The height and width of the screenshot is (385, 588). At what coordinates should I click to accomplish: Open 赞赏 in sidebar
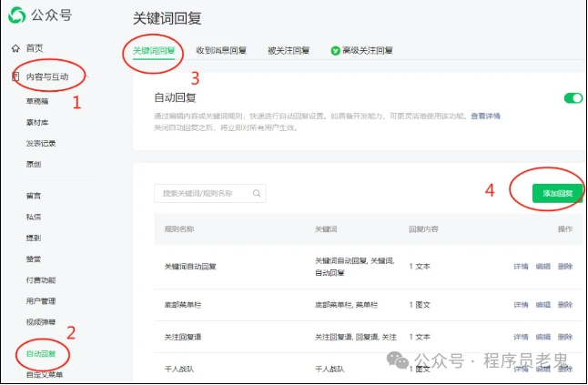(34, 259)
